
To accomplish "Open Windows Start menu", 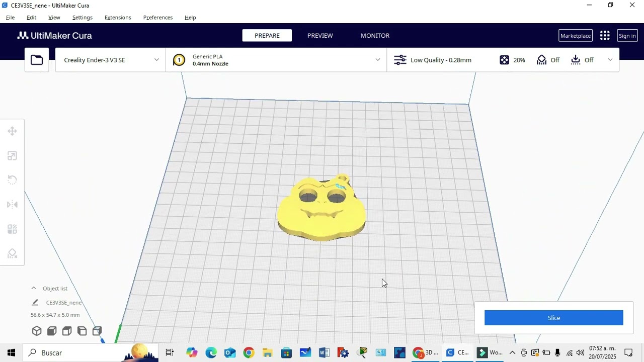I will tap(11, 353).
